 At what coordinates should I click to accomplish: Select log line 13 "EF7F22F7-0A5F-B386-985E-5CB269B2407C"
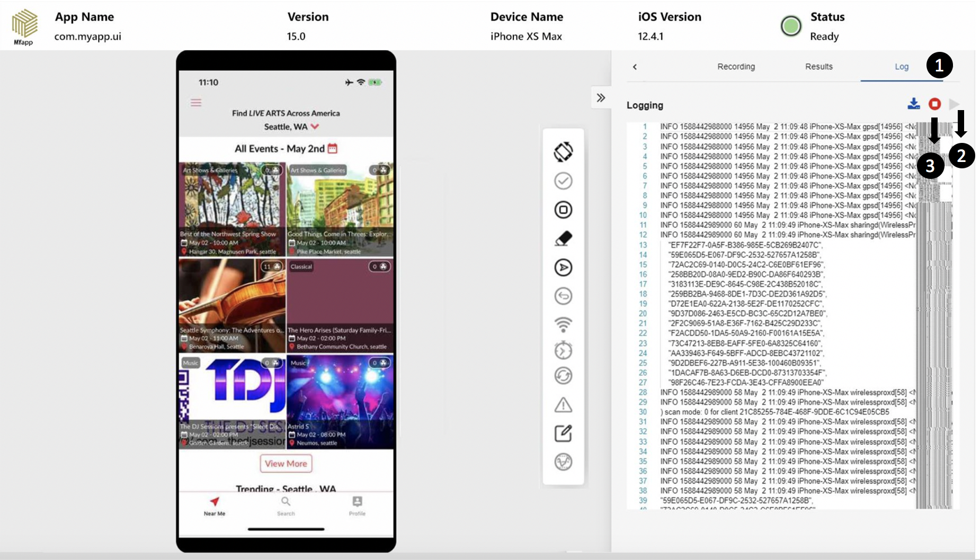tap(746, 245)
